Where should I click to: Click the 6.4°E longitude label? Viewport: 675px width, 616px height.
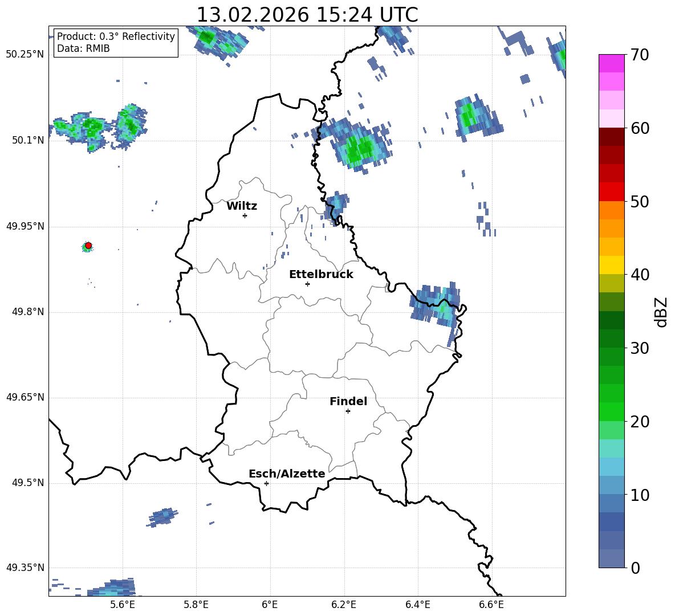417,605
